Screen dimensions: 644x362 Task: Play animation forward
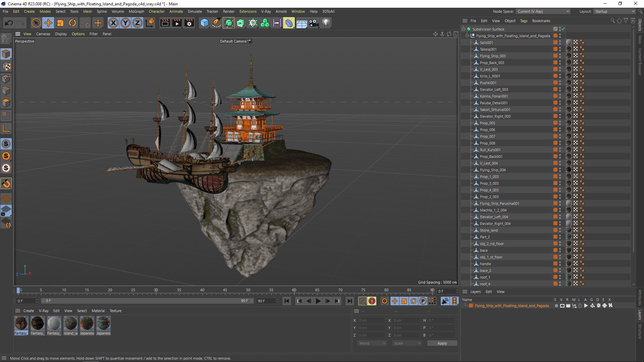point(318,301)
